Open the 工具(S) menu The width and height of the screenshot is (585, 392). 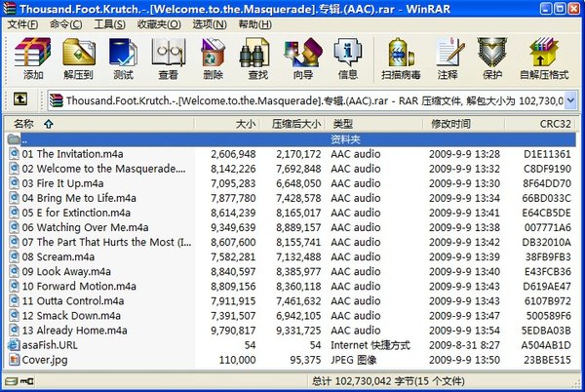(109, 24)
